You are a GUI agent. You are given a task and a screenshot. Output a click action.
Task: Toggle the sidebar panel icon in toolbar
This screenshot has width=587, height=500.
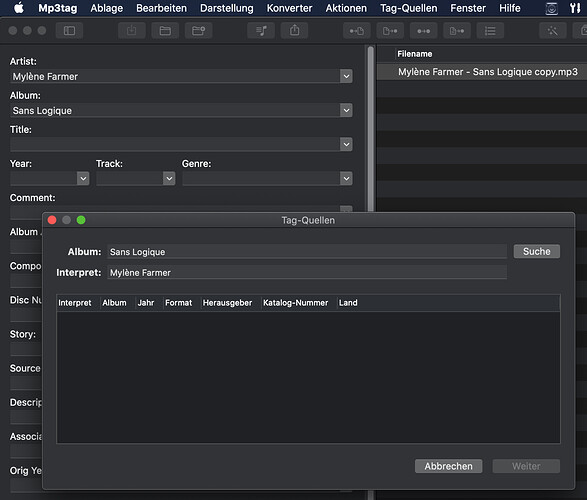tap(69, 31)
